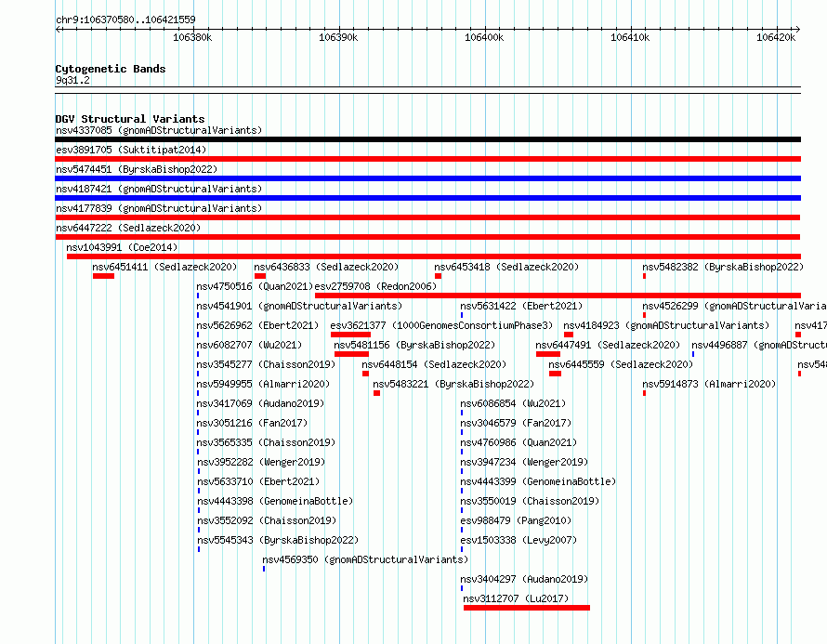Viewport: 827px width, 644px height.
Task: Select nsv5626962 (Ebert2021) label
Action: tap(257, 325)
